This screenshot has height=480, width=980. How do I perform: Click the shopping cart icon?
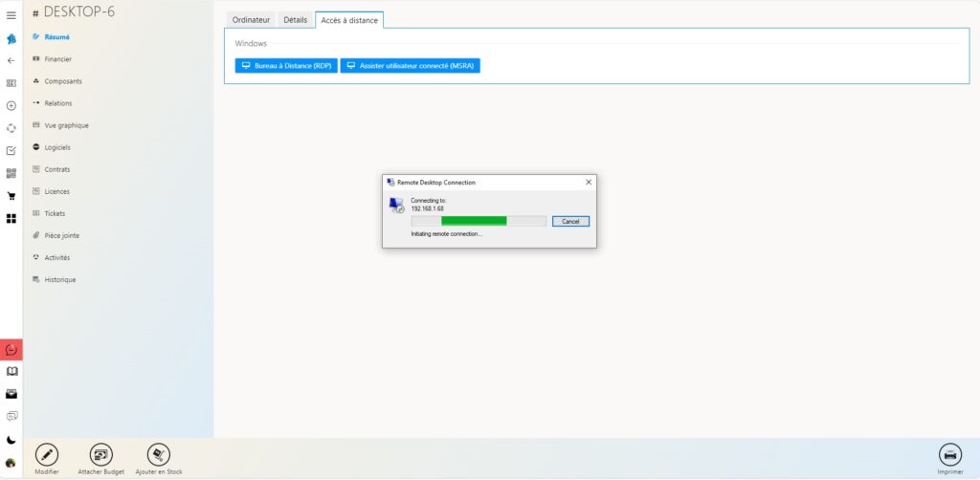[11, 196]
